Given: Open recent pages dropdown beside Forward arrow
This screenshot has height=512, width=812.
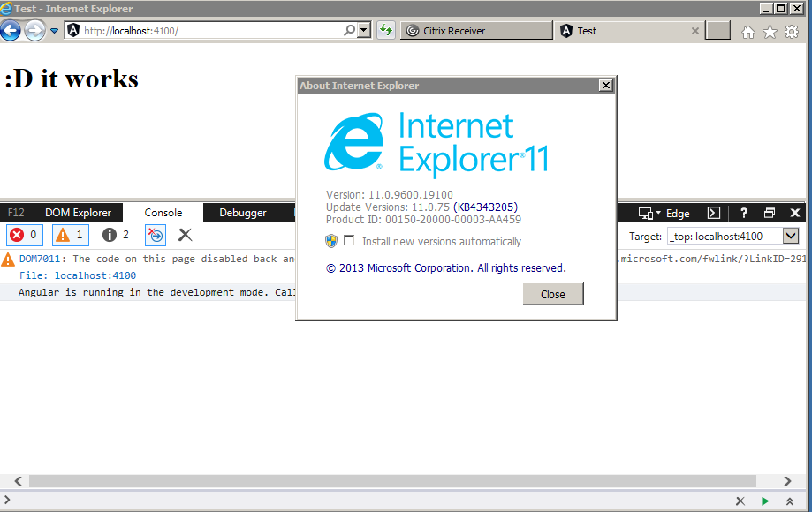Looking at the screenshot, I should pos(55,31).
